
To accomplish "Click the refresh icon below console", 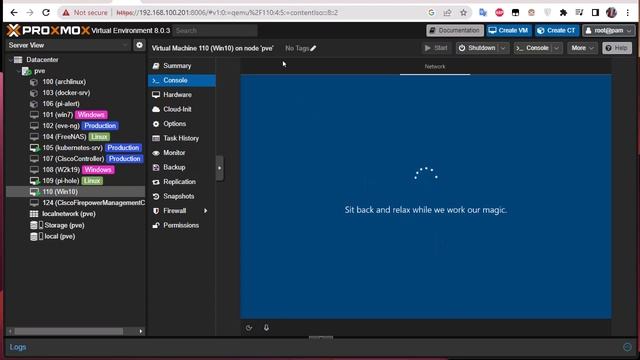I will pyautogui.click(x=249, y=328).
